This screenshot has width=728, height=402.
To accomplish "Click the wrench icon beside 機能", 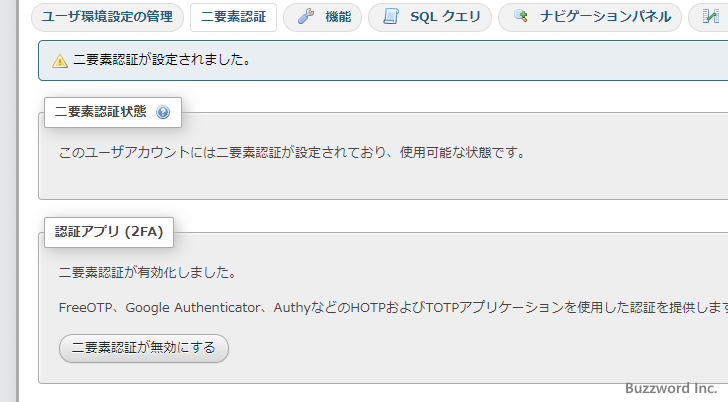I will coord(306,17).
